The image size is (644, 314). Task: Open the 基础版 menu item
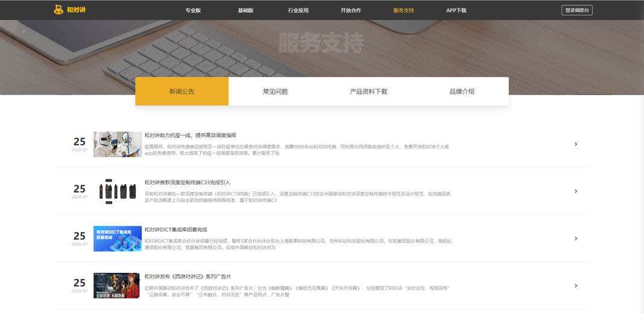click(x=245, y=10)
